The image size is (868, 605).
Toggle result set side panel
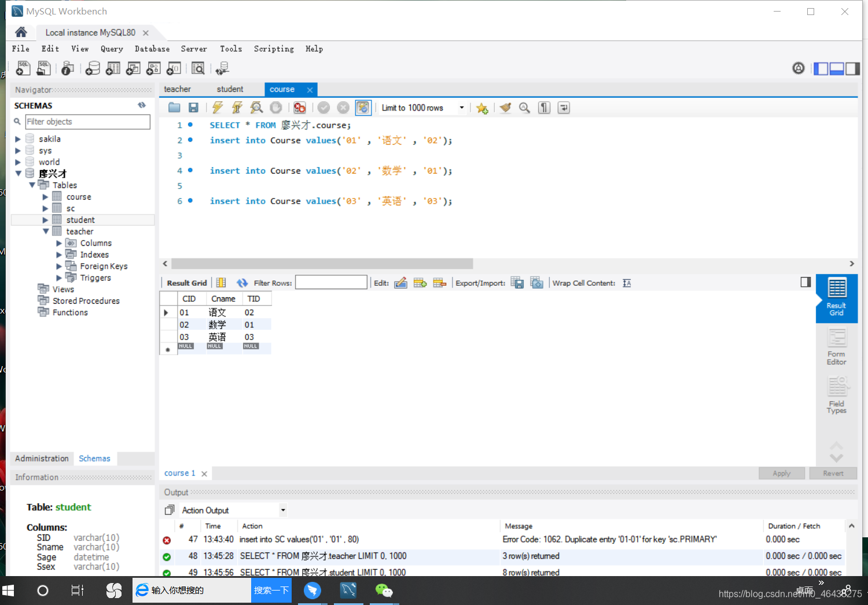click(x=806, y=282)
